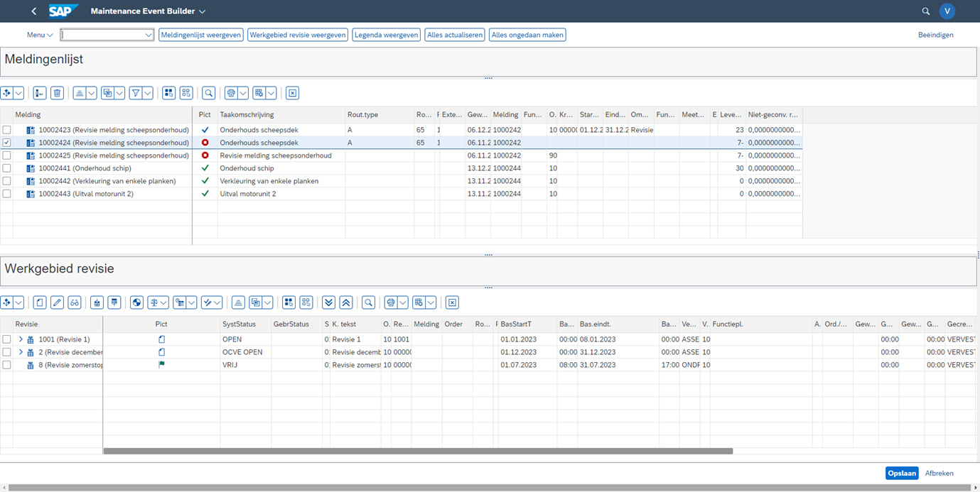Image resolution: width=980 pixels, height=492 pixels.
Task: Click the Collapse All icon in Werkgebied revisie
Action: 346,302
